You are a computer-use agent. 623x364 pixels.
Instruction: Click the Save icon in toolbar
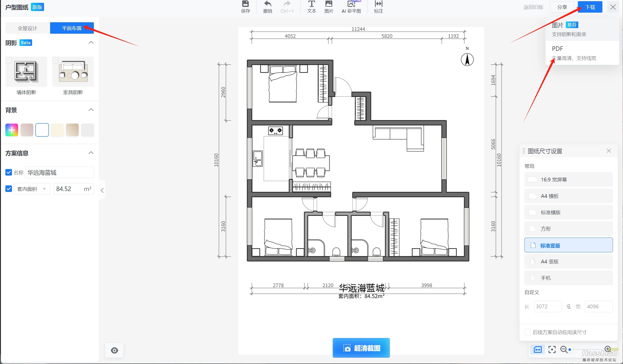pyautogui.click(x=246, y=7)
